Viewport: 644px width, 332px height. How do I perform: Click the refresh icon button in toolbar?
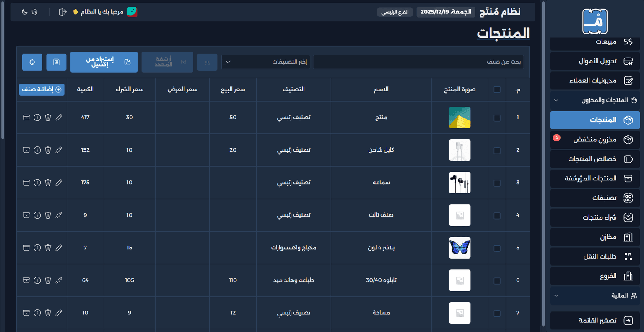(x=32, y=62)
